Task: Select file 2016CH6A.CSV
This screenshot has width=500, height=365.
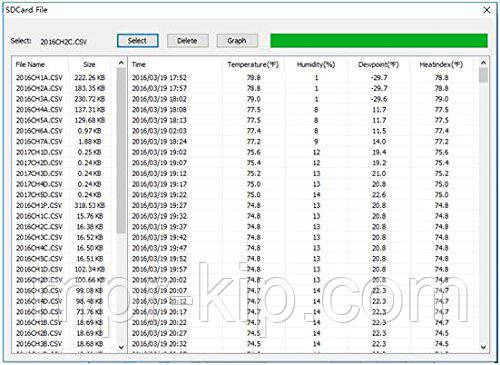Action: pyautogui.click(x=39, y=131)
